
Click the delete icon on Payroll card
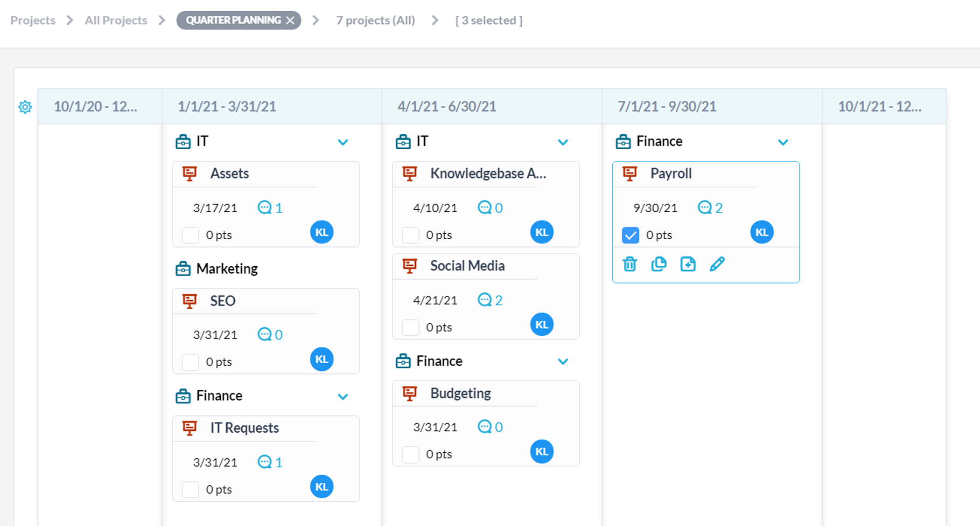630,263
